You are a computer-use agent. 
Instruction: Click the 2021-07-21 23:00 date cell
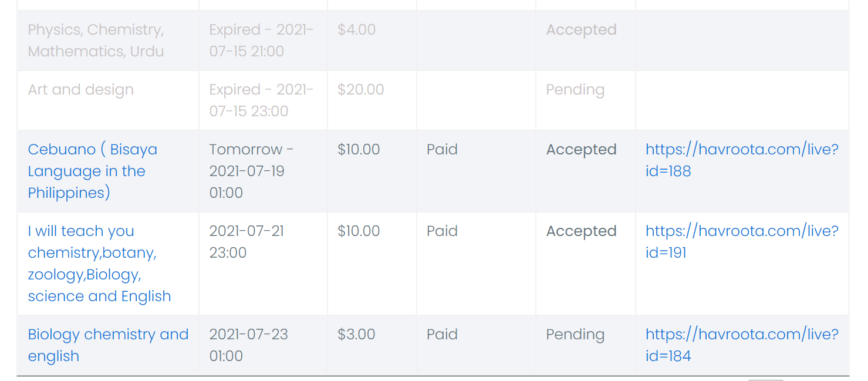click(246, 242)
